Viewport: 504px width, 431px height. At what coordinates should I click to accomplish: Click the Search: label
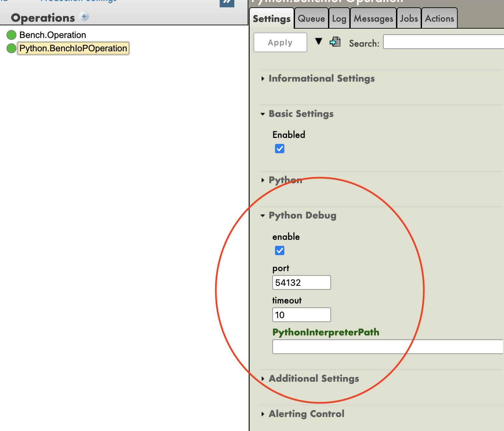[364, 43]
